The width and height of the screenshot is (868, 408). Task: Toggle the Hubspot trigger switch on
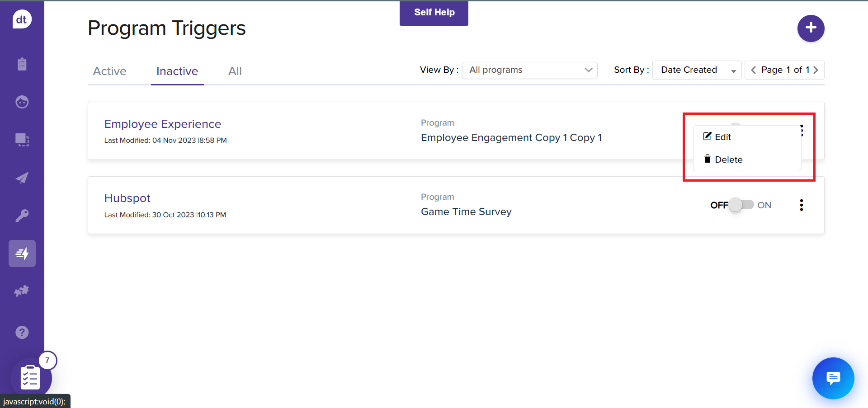741,205
